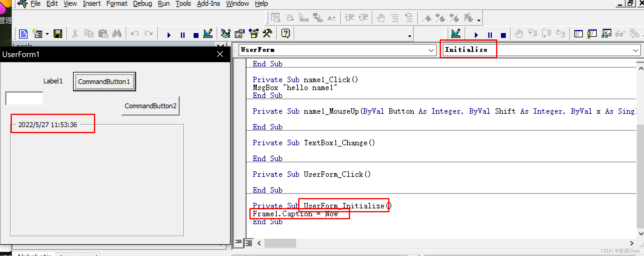Switch to Full Module View button
The width and height of the screenshot is (644, 256).
[249, 243]
